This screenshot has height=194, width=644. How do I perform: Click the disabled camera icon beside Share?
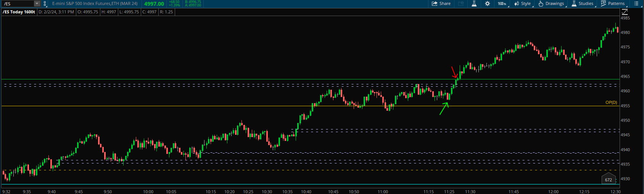click(x=460, y=3)
